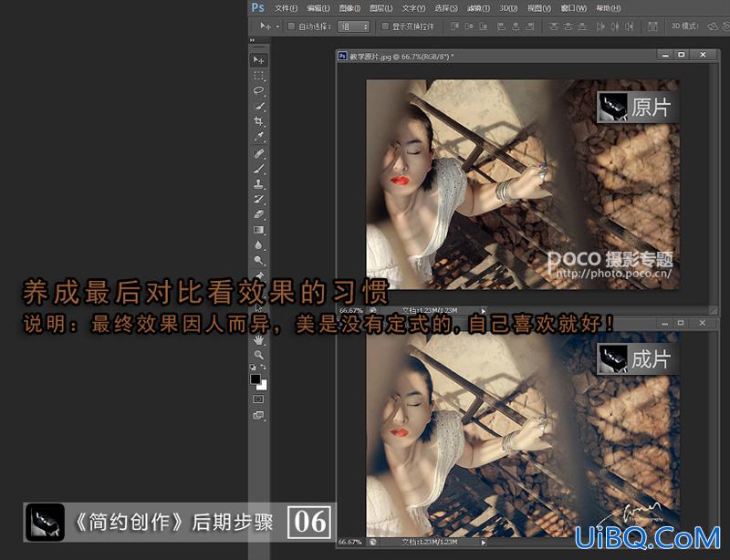Open the 视图(V) menu
This screenshot has height=560, width=730.
click(x=539, y=8)
